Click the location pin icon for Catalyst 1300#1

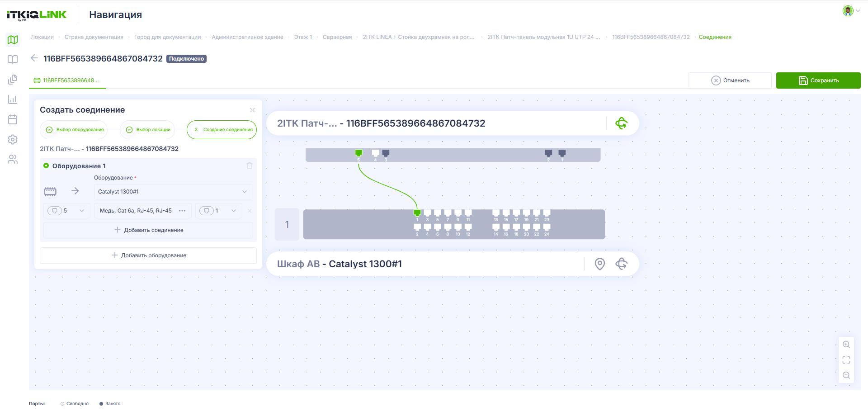(x=599, y=264)
